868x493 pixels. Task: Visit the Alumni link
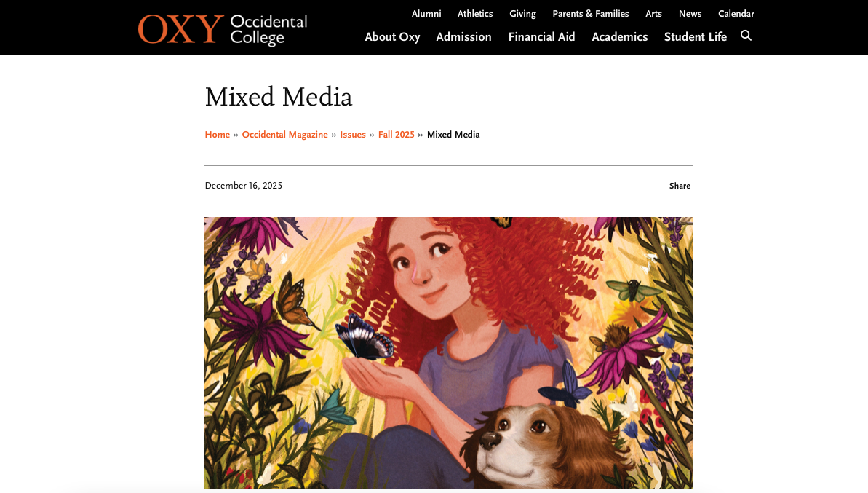point(426,14)
